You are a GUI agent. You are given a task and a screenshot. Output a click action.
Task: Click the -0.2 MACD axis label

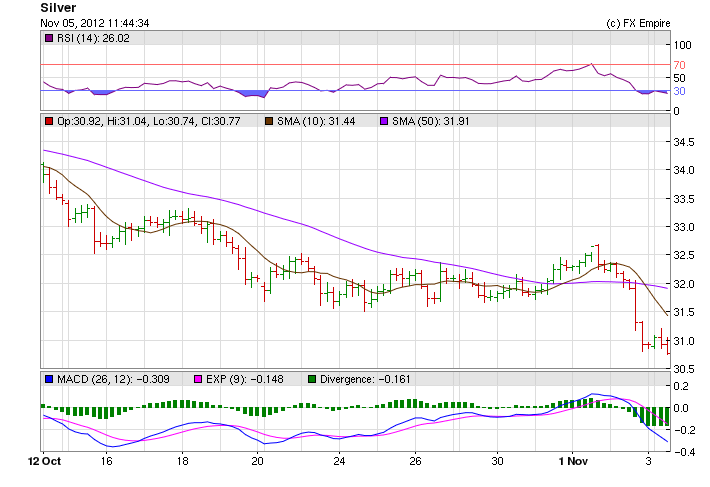click(x=684, y=430)
